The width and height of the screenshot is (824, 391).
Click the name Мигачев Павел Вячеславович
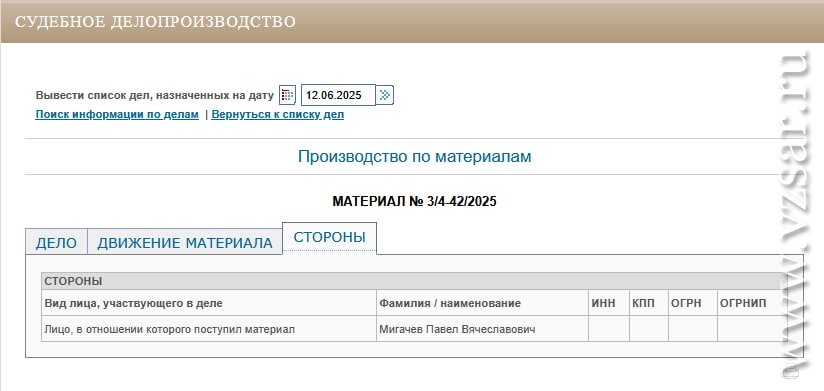pos(457,330)
